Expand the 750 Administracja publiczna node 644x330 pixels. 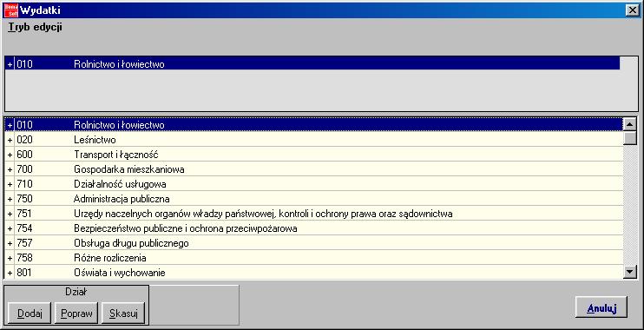coord(10,200)
